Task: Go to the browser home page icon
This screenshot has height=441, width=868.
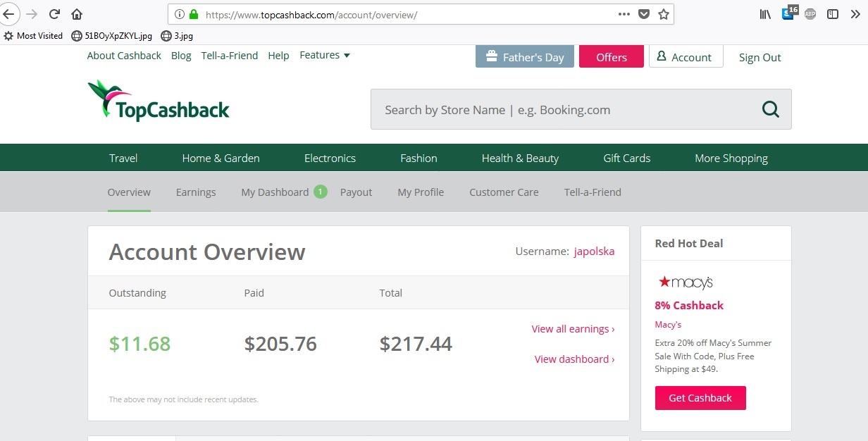Action: pos(77,14)
